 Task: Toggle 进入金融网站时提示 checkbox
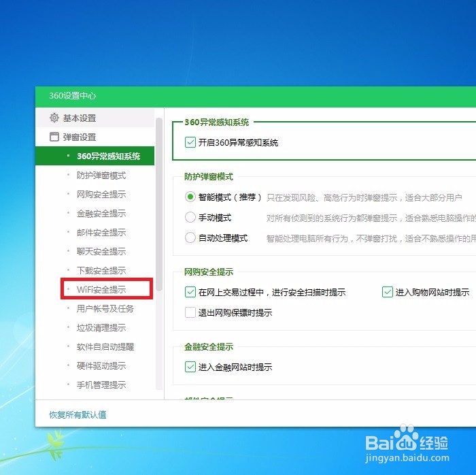[190, 367]
